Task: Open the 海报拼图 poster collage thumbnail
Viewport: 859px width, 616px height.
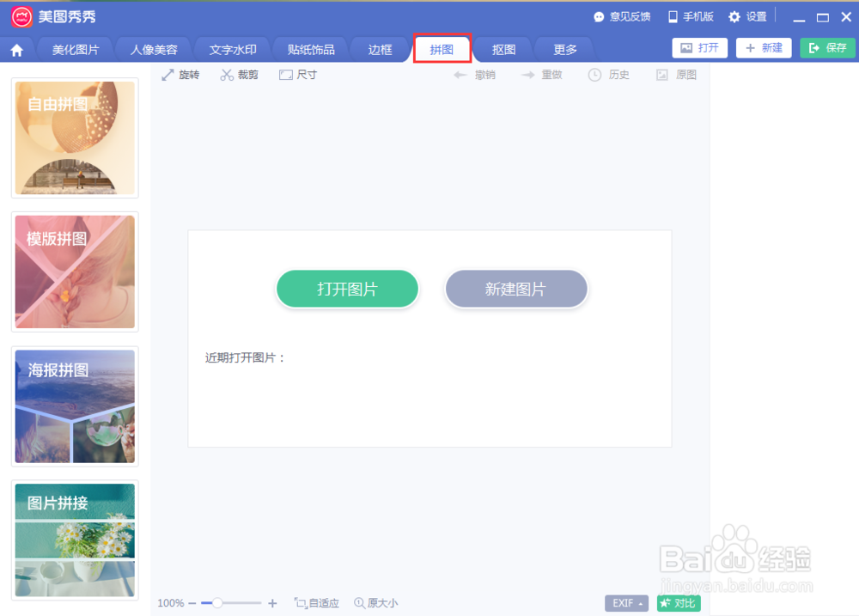Action: click(x=75, y=406)
